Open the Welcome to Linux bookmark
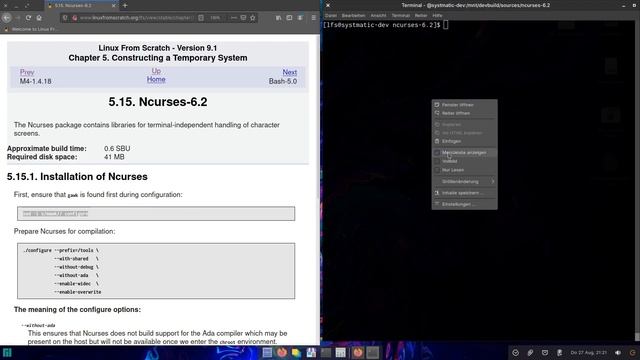Viewport: 640px width, 360px height. pyautogui.click(x=31, y=29)
